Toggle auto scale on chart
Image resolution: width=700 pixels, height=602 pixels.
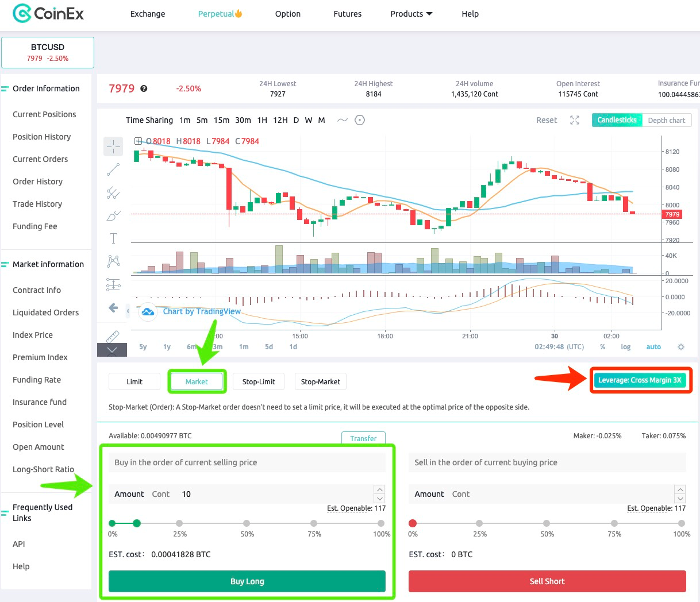[653, 347]
